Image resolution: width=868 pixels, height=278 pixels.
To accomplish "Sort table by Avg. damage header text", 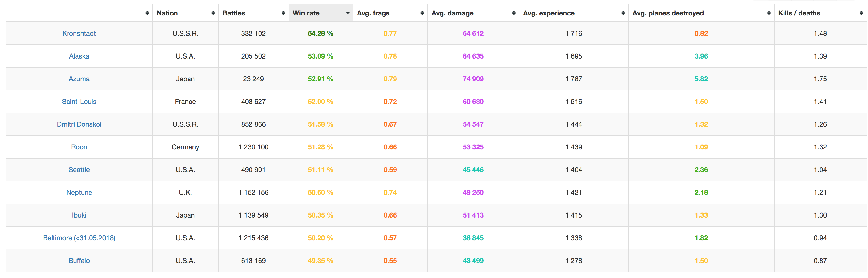I will [x=452, y=13].
